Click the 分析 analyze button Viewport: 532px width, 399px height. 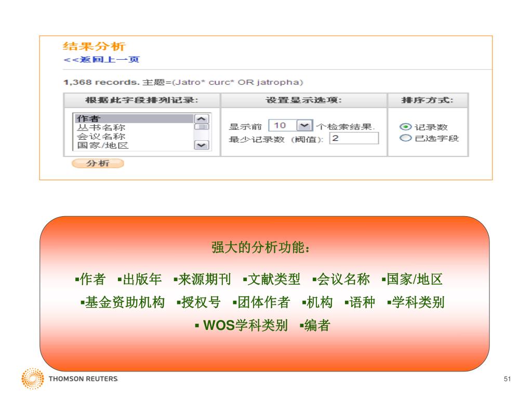(98, 164)
